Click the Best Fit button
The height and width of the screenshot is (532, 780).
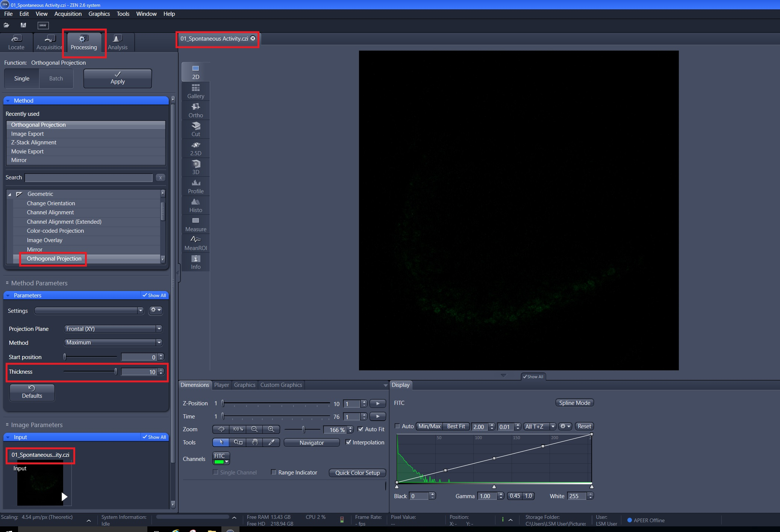point(456,426)
